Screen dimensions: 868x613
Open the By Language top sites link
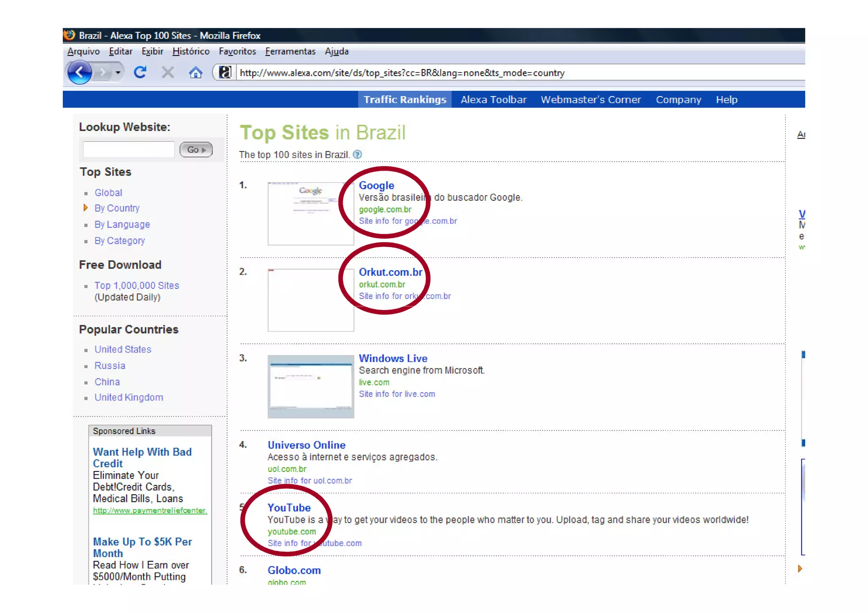[122, 225]
